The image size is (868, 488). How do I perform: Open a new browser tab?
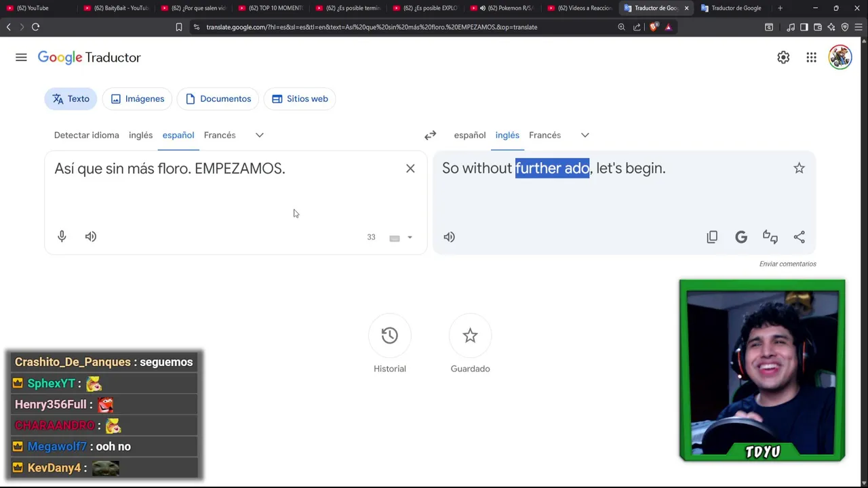tap(780, 8)
